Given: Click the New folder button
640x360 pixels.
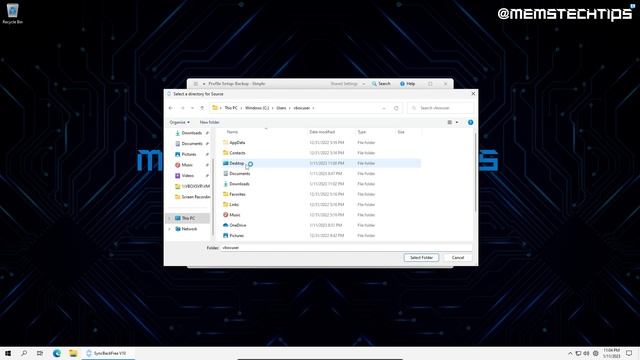Looking at the screenshot, I should (209, 122).
